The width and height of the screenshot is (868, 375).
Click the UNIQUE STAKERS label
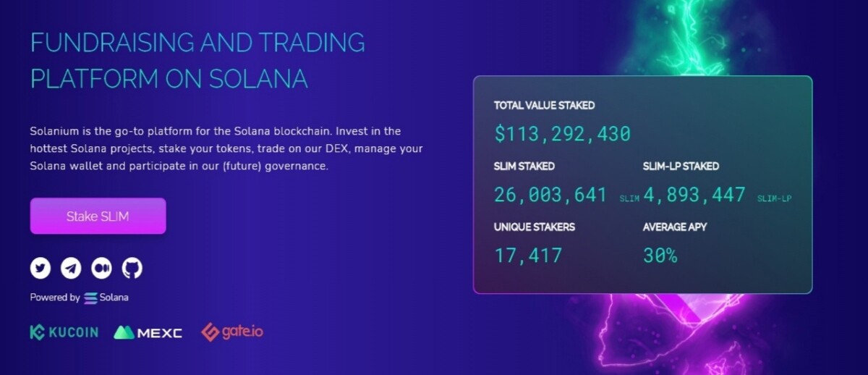point(535,227)
